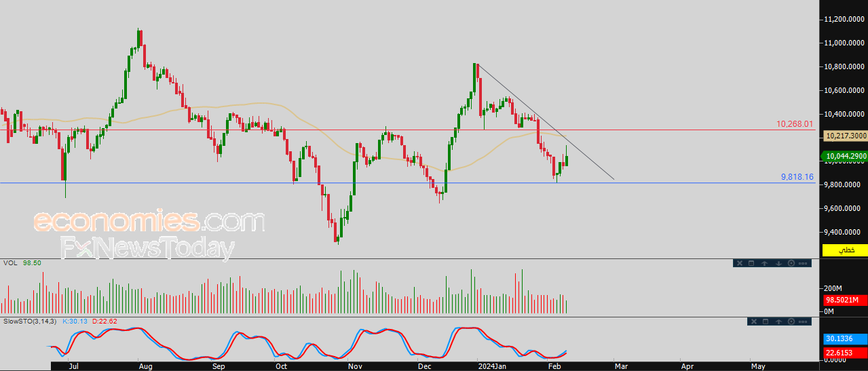
Task: Maximize the VOL indicator panel
Action: tap(751, 263)
